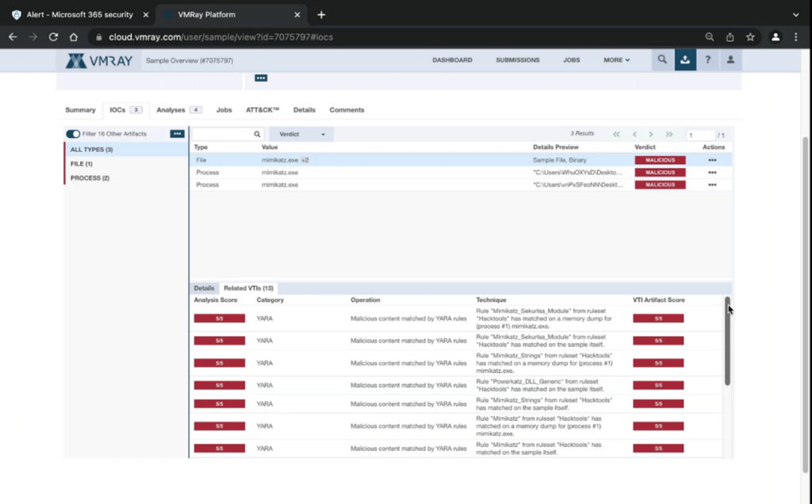This screenshot has width=812, height=504.
Task: View site security lock information
Action: (99, 37)
